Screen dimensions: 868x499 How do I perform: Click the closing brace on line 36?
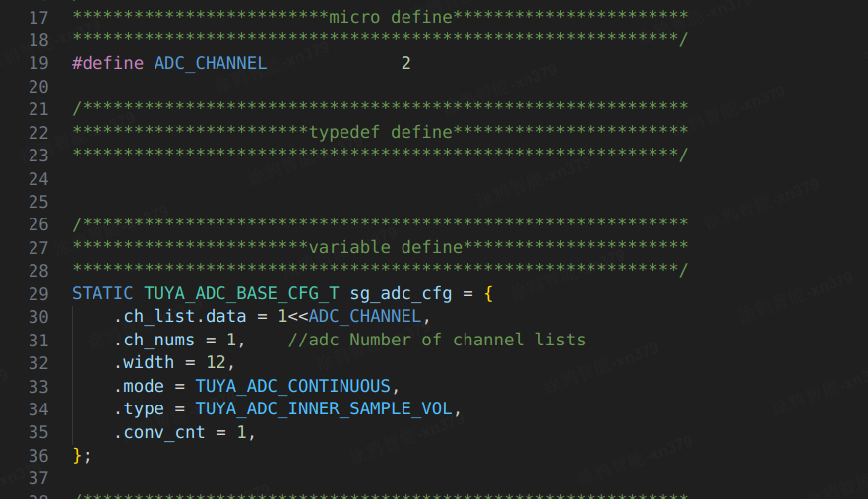pos(77,456)
